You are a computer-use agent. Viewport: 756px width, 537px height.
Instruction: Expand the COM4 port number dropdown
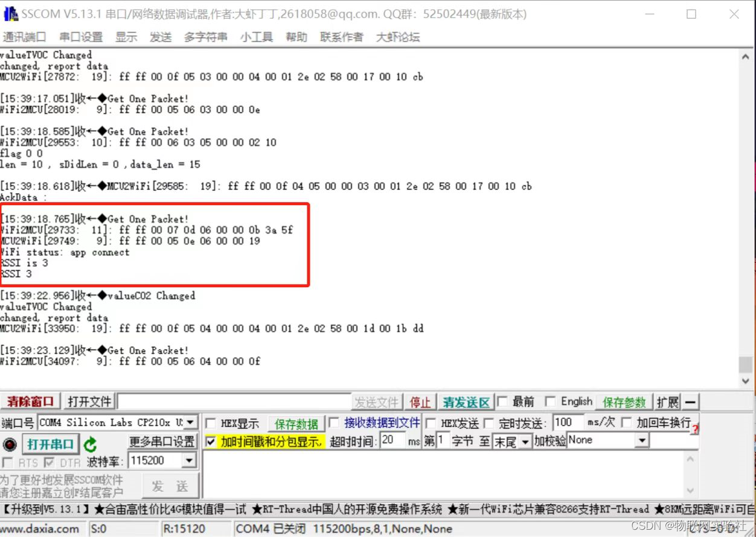pyautogui.click(x=190, y=422)
